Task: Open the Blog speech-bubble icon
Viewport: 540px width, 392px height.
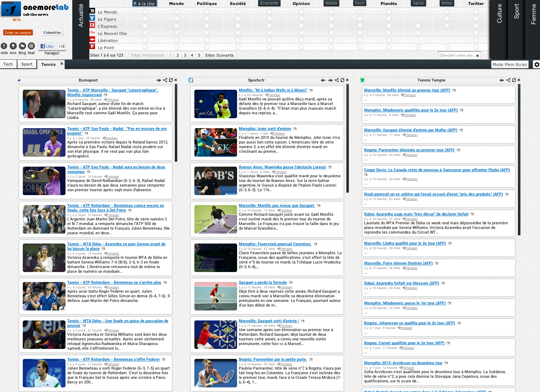Action: click(x=22, y=46)
